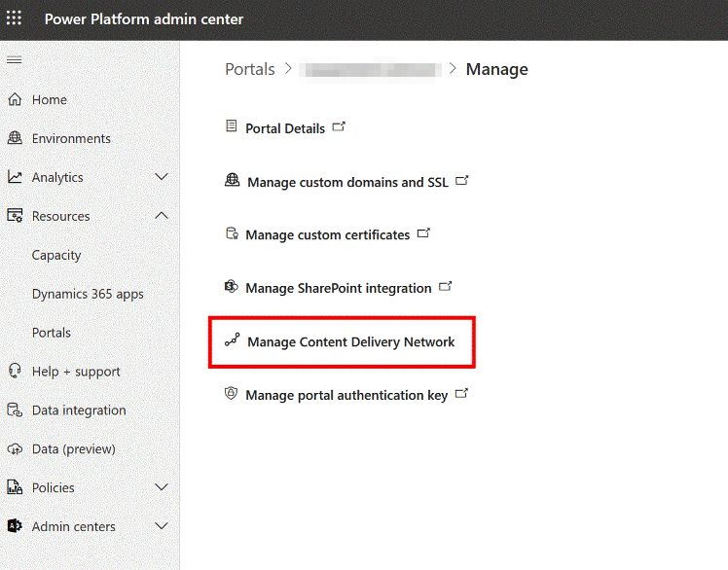Open Manage custom domains and SSL
Image resolution: width=728 pixels, height=570 pixels.
pos(347,182)
